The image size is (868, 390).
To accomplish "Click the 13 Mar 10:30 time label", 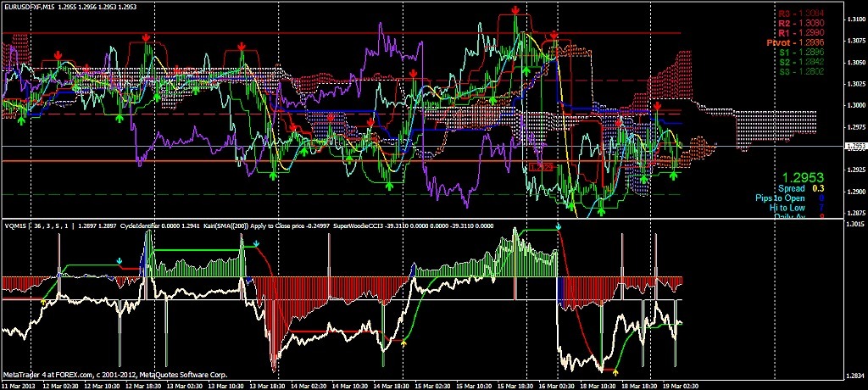I will coord(225,385).
